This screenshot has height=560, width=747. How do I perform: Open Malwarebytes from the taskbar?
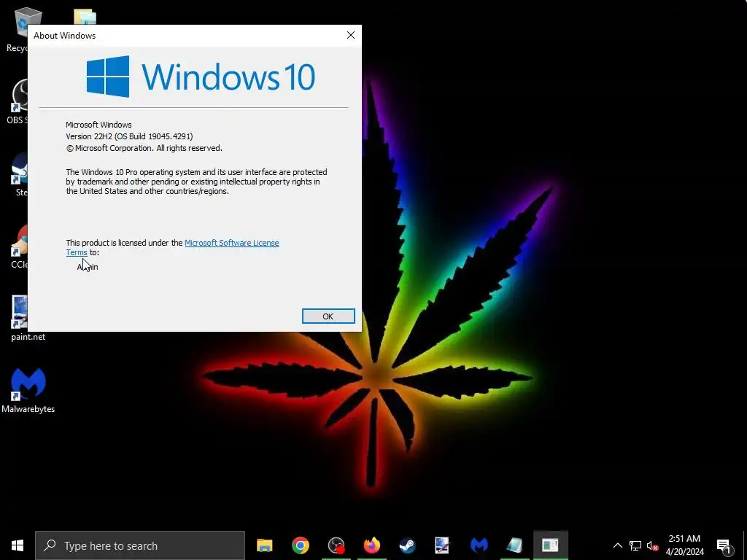479,545
